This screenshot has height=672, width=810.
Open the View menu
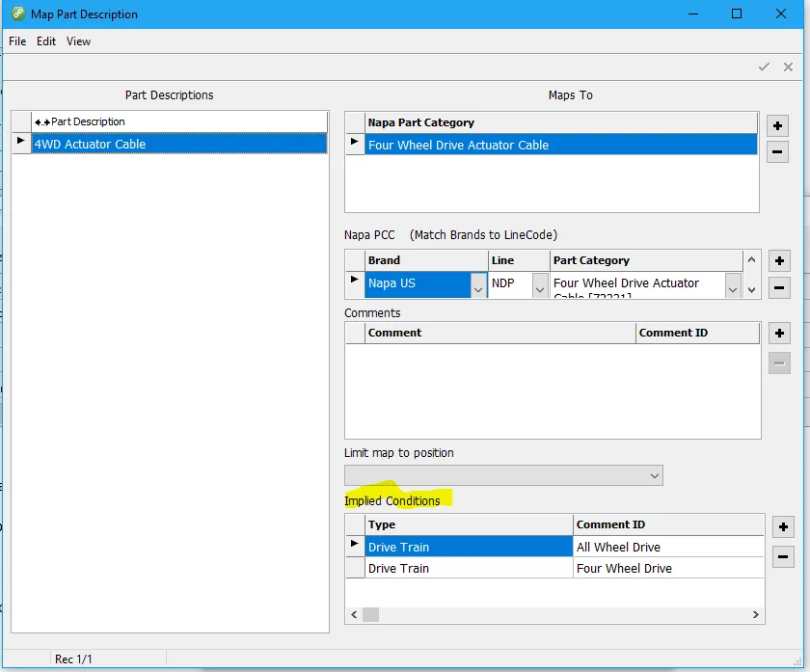point(79,41)
